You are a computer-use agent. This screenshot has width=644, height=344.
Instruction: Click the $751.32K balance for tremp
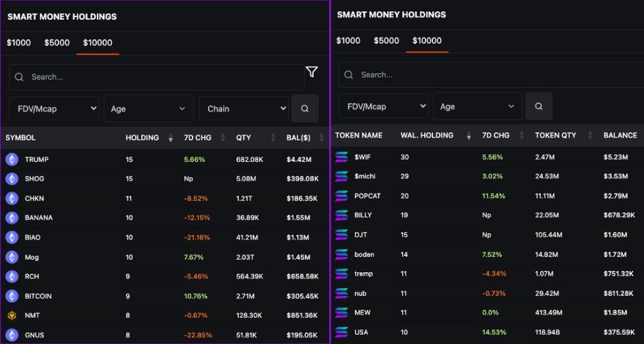tap(619, 274)
